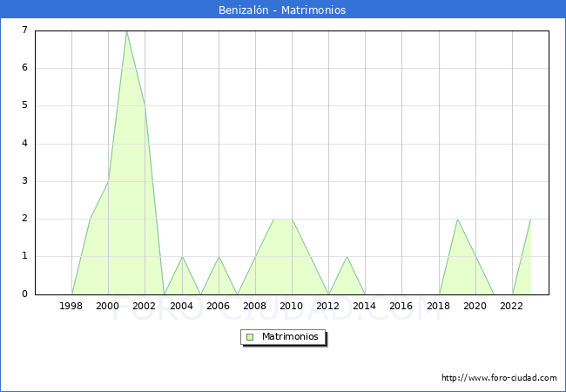Click y-axis label 0

point(25,294)
